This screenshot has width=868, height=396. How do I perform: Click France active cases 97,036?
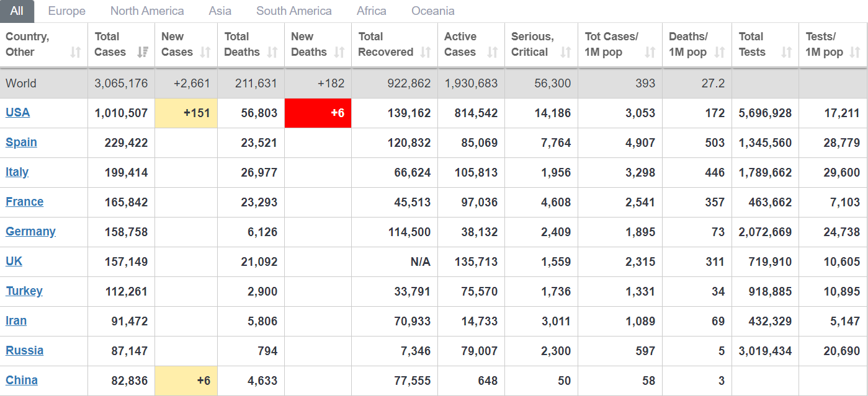480,202
